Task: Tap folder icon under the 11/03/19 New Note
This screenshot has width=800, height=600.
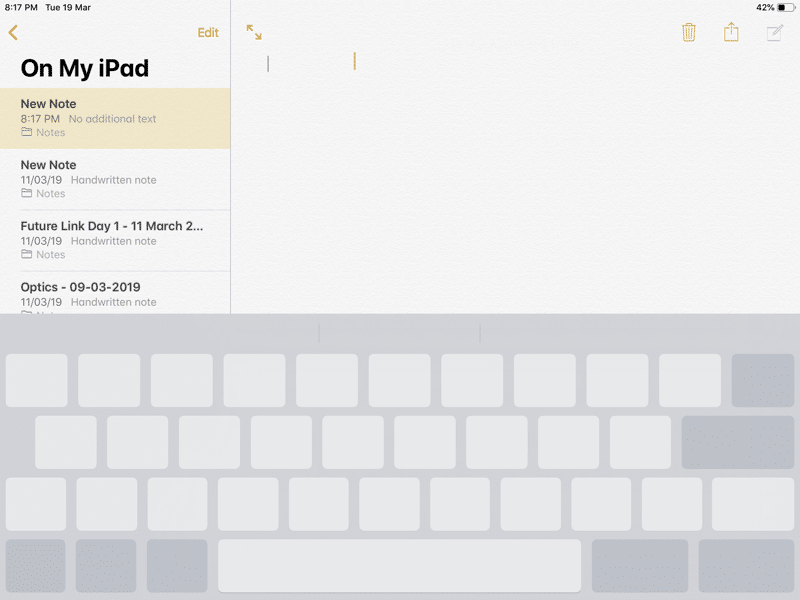Action: pos(27,193)
